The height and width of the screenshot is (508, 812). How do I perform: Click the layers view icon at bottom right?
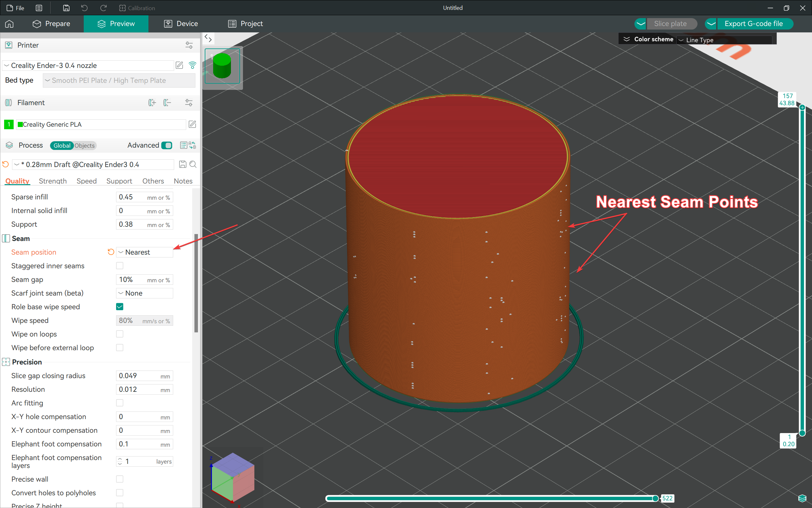(802, 498)
